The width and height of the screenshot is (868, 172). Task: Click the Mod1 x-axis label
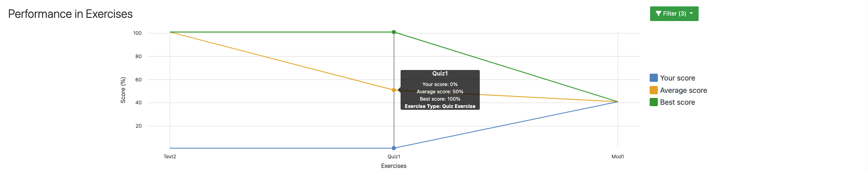pos(618,156)
